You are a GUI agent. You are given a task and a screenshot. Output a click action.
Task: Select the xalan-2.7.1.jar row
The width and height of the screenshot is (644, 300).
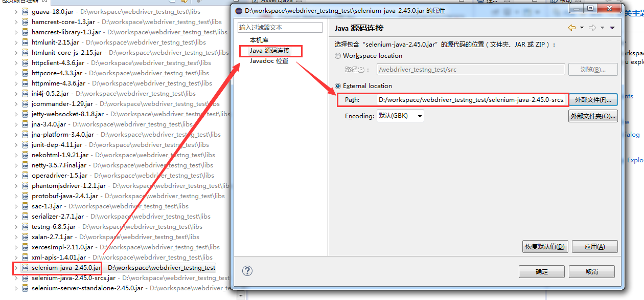[x=110, y=237]
